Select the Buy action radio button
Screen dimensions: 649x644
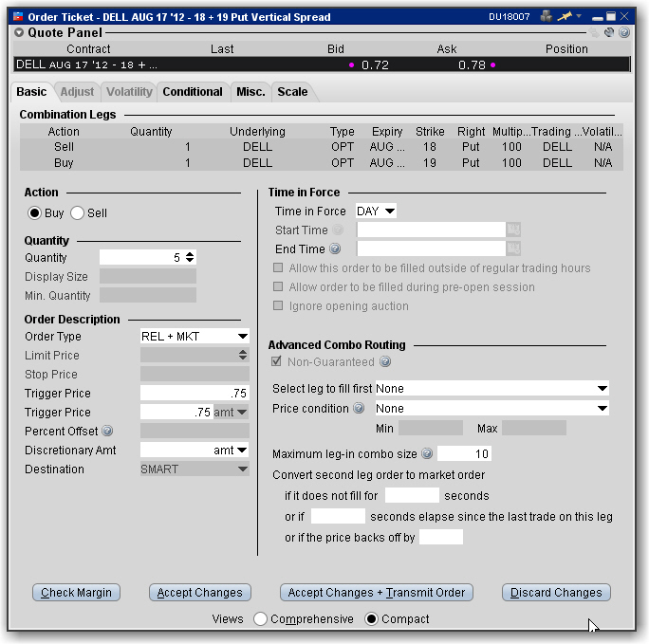coord(35,213)
